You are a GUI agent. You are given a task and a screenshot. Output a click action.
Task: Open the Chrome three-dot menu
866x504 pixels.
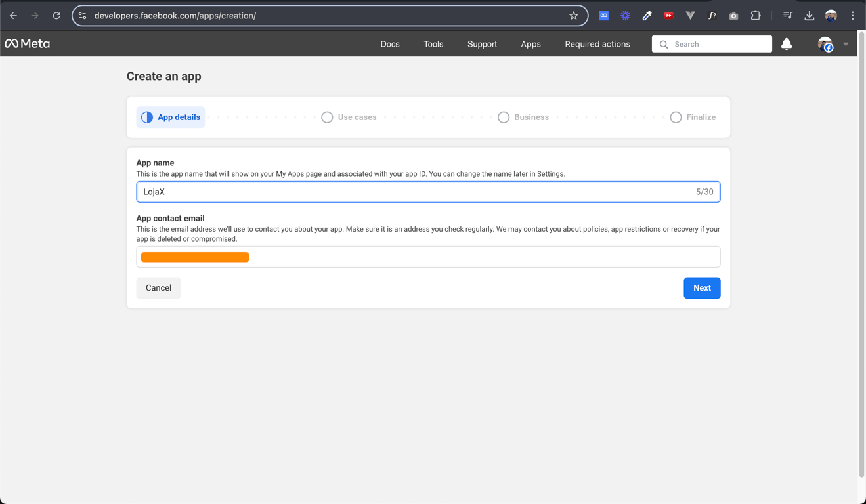pos(853,16)
